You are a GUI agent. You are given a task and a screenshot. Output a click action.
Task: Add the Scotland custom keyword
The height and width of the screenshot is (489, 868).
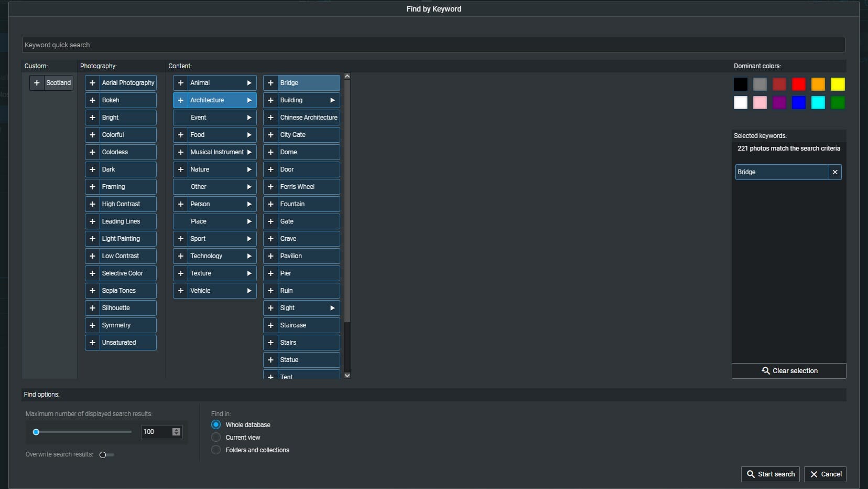37,83
